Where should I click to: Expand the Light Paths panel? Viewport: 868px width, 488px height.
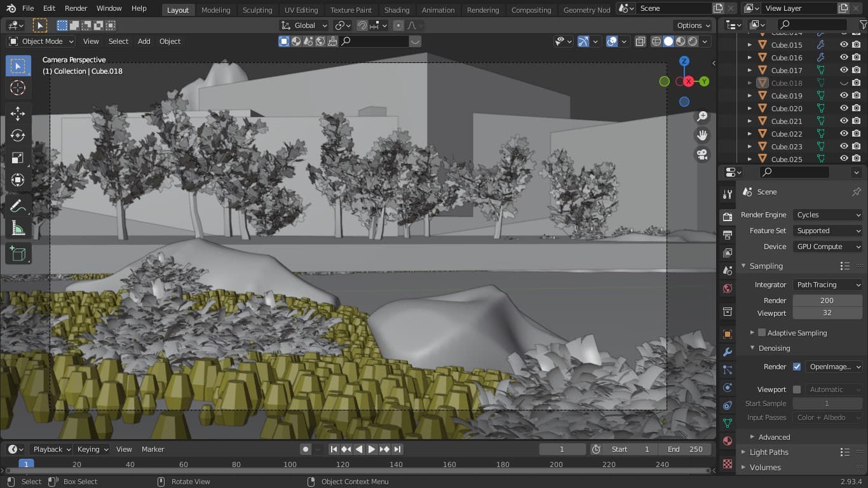tap(768, 452)
